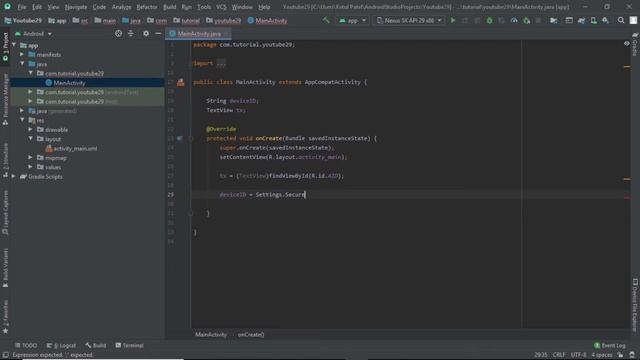Toggle the Device File Explorer panel

635,304
